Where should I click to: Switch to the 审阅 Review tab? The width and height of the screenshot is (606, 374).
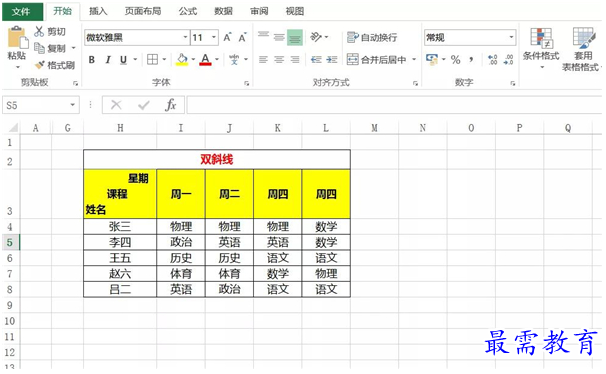click(259, 11)
